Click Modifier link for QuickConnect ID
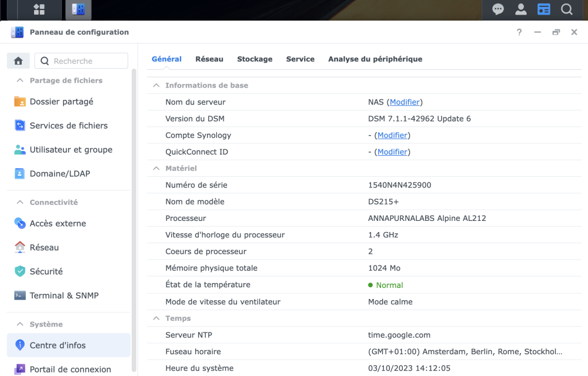Viewport: 588px width, 376px height. tap(392, 152)
